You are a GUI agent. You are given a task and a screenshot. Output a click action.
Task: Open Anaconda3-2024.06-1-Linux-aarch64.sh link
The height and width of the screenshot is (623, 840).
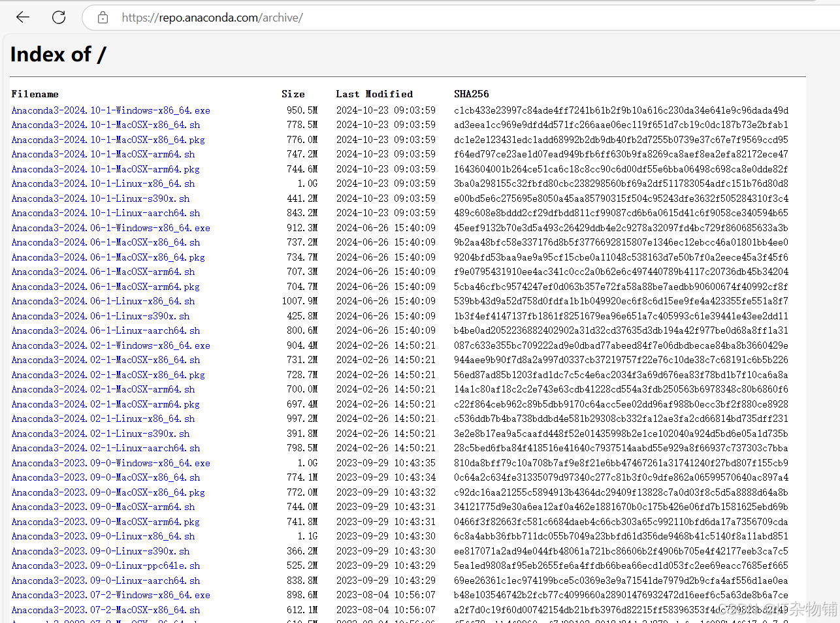[106, 330]
